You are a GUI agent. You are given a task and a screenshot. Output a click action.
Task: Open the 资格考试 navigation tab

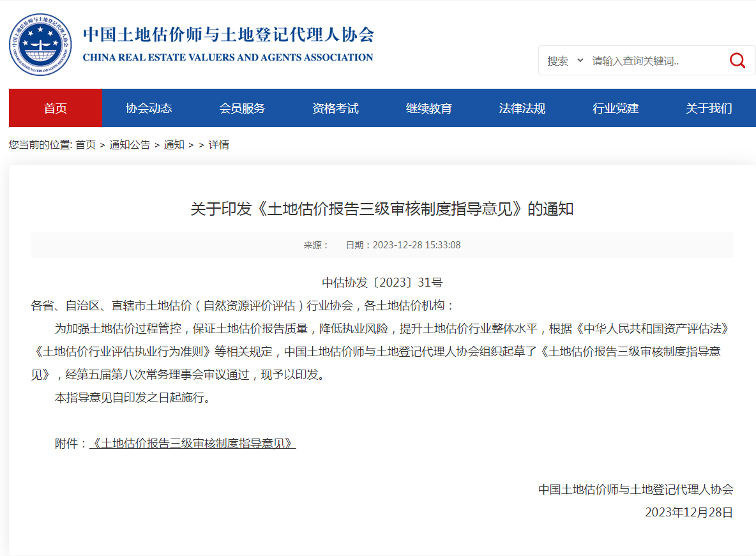(x=336, y=108)
